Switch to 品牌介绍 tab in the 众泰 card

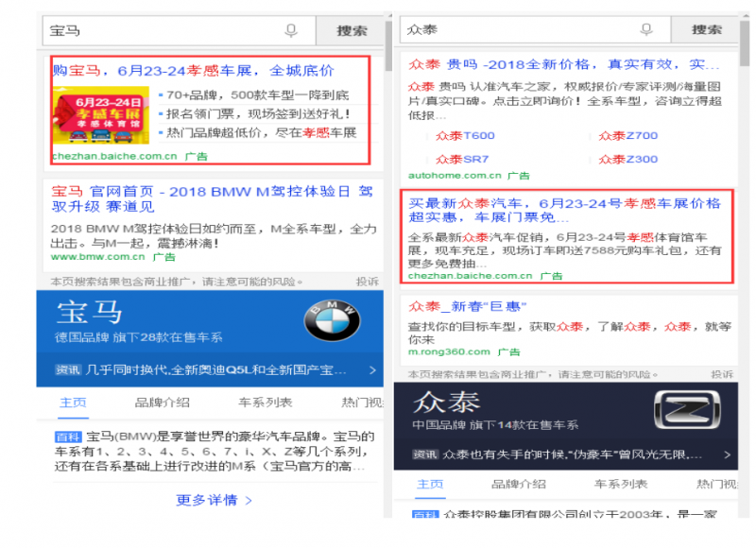[518, 484]
